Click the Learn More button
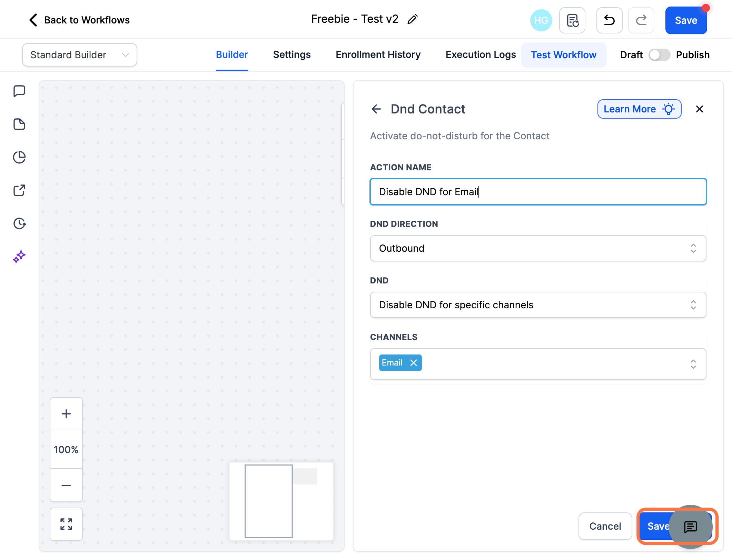Screen dimensions: 732x560 tap(639, 109)
